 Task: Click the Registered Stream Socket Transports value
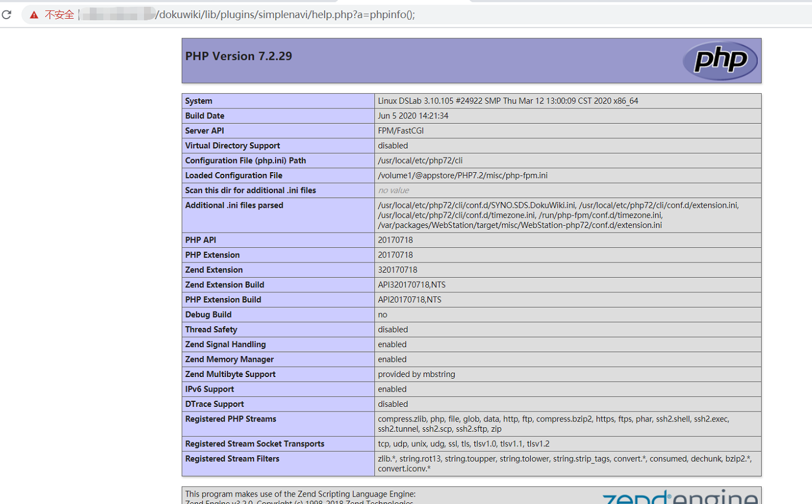(x=464, y=444)
